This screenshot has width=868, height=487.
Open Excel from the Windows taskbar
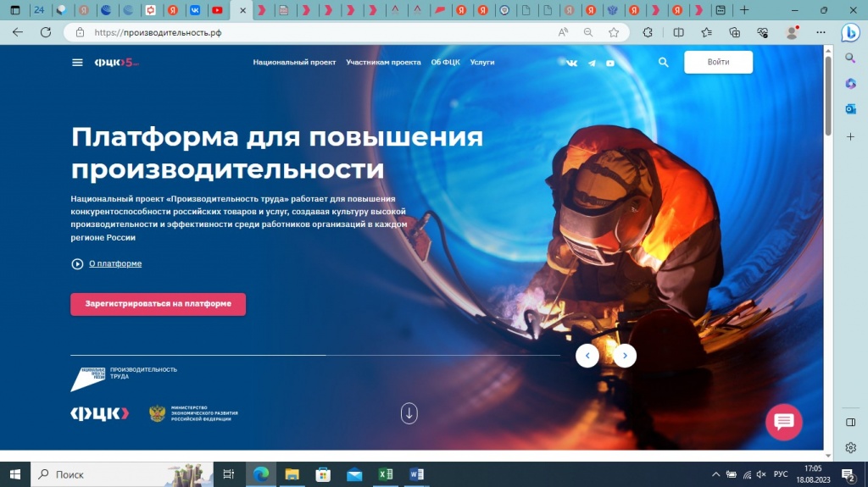coord(385,474)
